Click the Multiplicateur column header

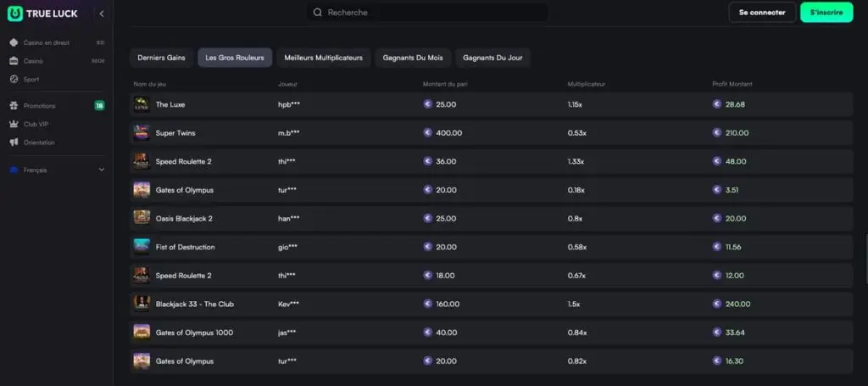click(587, 84)
